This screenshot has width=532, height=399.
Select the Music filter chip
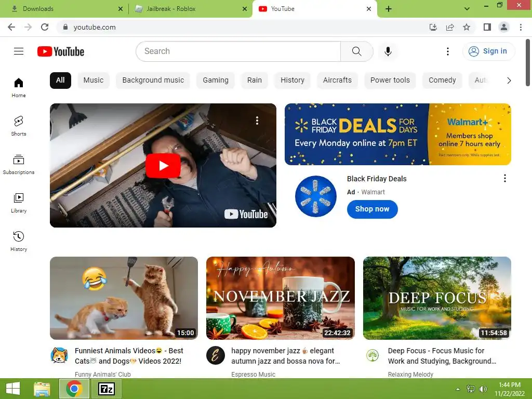pos(94,81)
